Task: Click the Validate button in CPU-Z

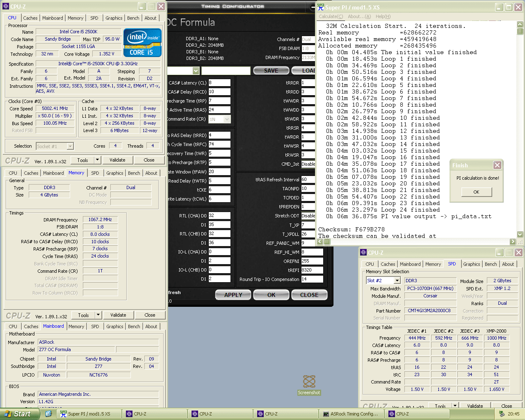Action: pyautogui.click(x=117, y=160)
